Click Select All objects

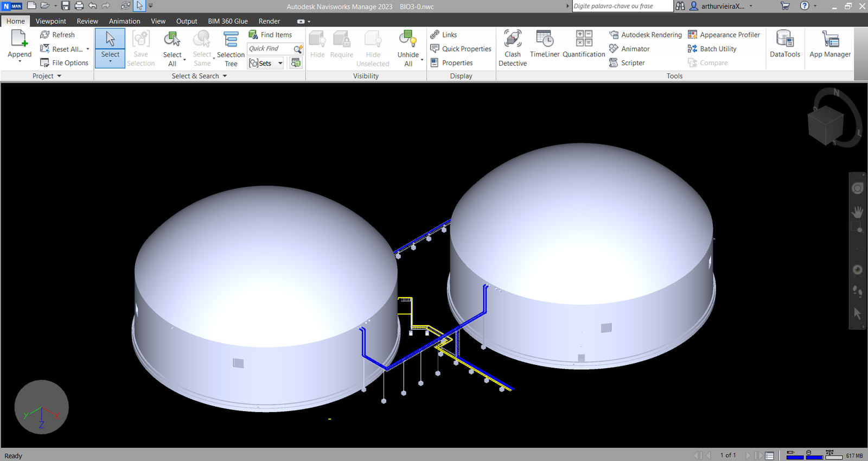(172, 48)
